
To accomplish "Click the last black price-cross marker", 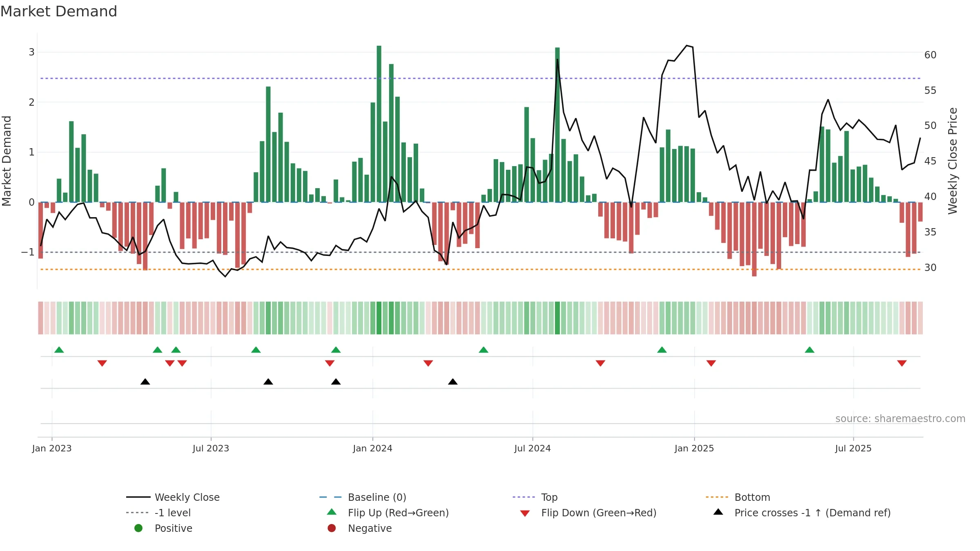I will [x=453, y=382].
